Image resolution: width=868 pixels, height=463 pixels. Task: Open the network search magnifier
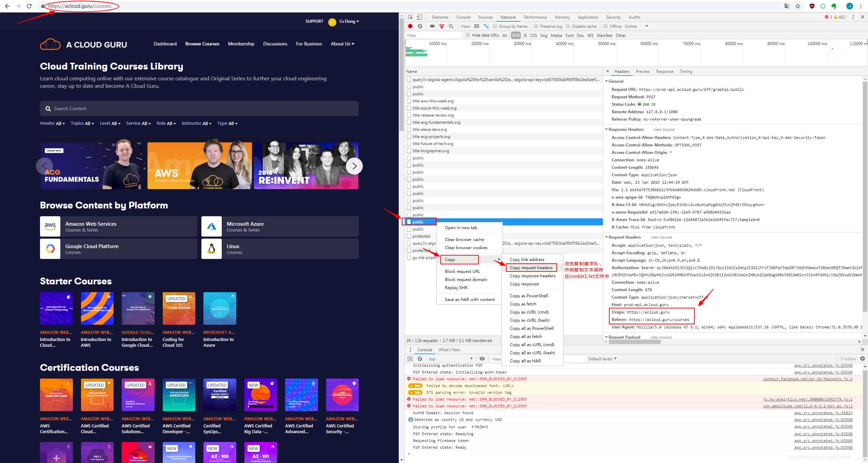pos(451,26)
